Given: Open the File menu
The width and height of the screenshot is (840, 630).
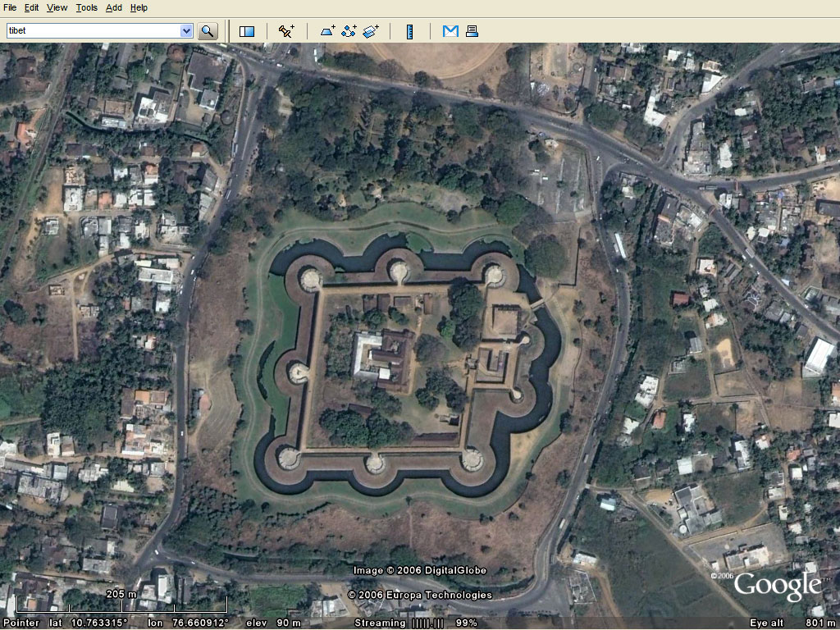Looking at the screenshot, I should (x=10, y=7).
